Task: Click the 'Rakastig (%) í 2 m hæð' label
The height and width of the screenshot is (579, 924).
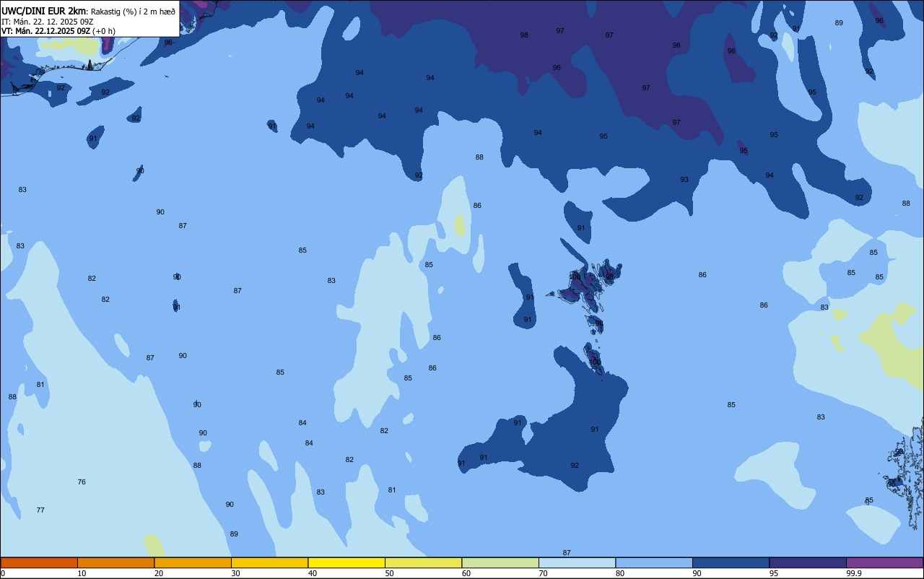Action: coord(133,11)
